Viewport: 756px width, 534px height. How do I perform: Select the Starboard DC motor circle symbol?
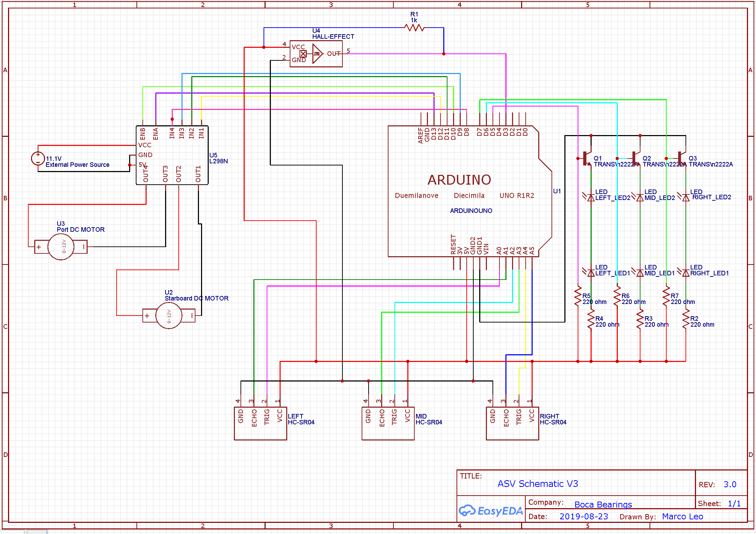point(169,316)
